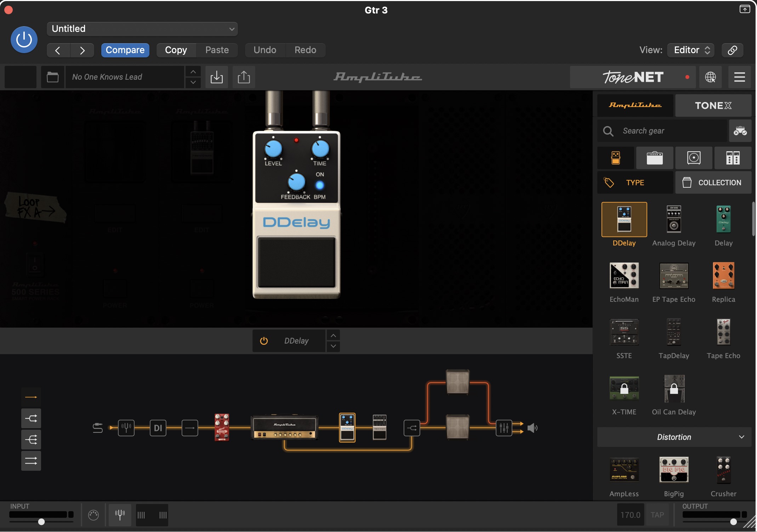Expand the Distortion category section
The image size is (757, 532).
click(674, 437)
